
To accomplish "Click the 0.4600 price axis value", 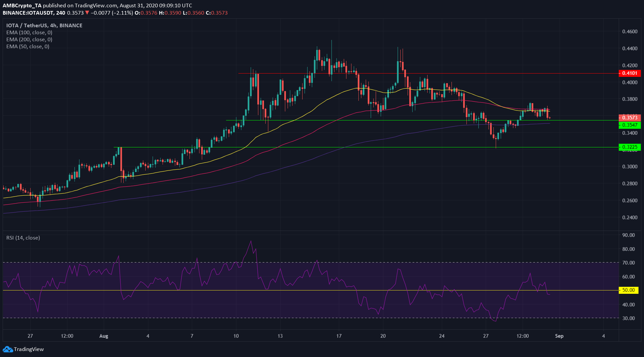I will point(630,32).
